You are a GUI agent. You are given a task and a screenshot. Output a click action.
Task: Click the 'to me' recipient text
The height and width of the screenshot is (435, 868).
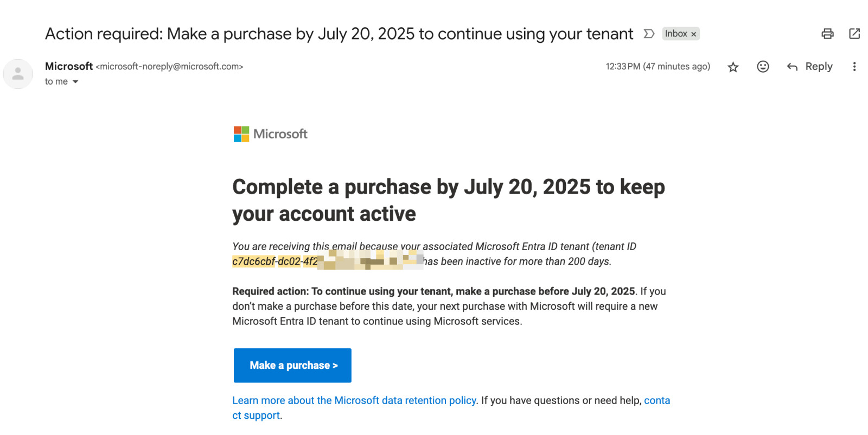[x=56, y=81]
